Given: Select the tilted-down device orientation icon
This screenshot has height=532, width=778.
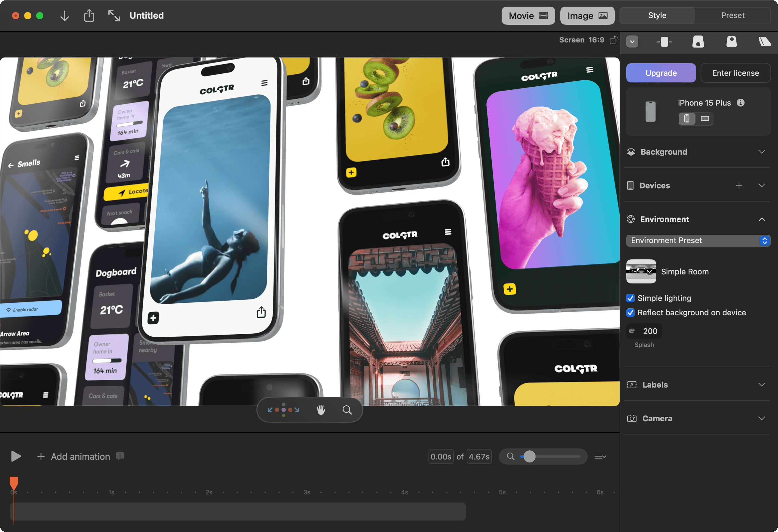Looking at the screenshot, I should click(x=698, y=42).
